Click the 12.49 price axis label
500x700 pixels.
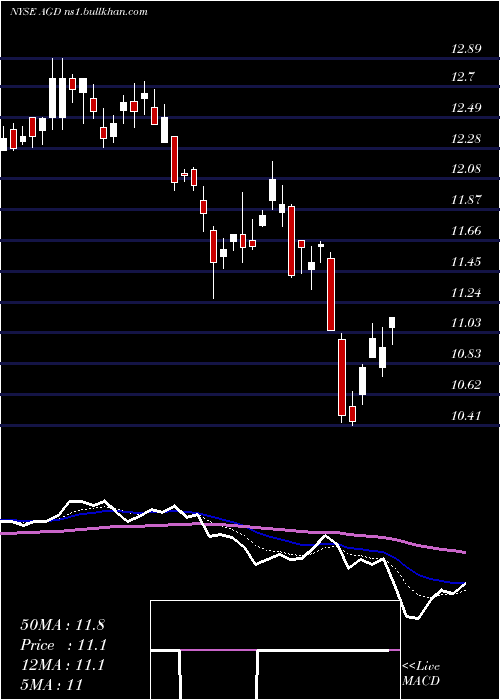(467, 108)
